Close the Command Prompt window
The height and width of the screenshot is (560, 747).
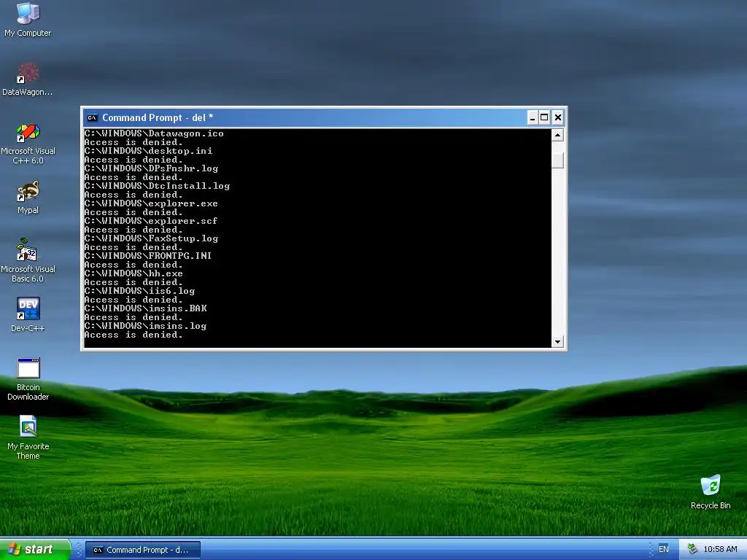point(558,117)
